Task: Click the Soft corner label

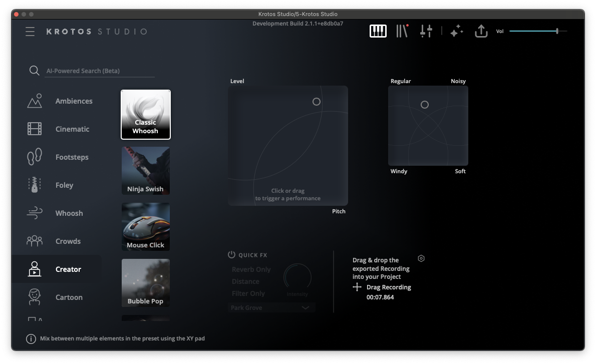Action: click(460, 171)
